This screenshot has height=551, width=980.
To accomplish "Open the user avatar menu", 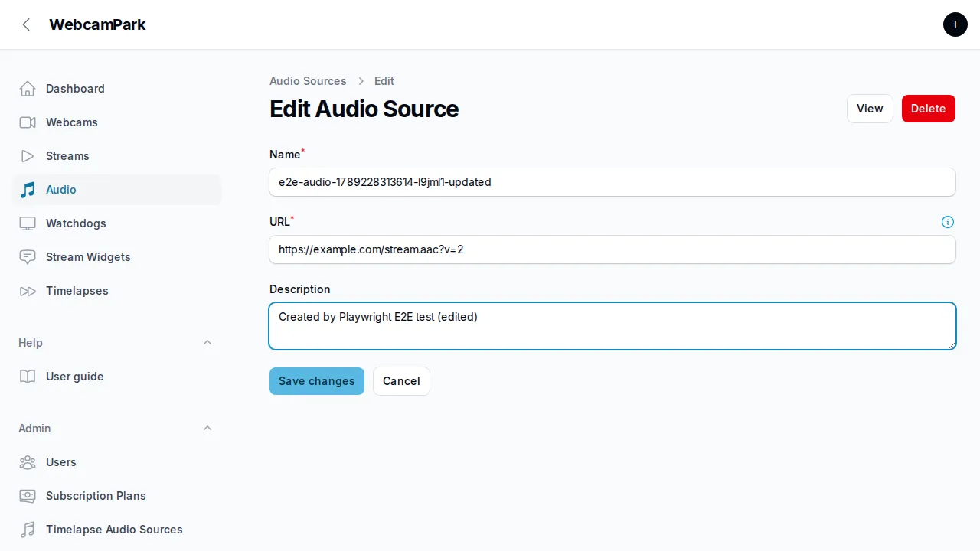I will [955, 24].
